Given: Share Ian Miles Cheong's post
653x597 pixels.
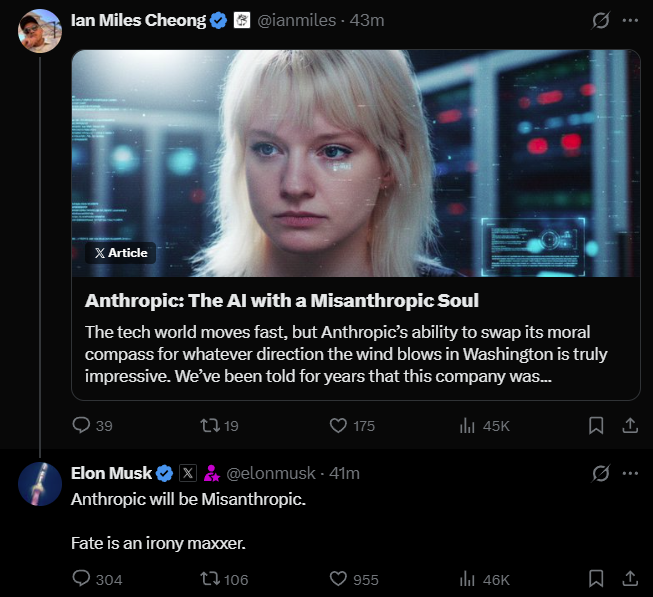Looking at the screenshot, I should [630, 425].
